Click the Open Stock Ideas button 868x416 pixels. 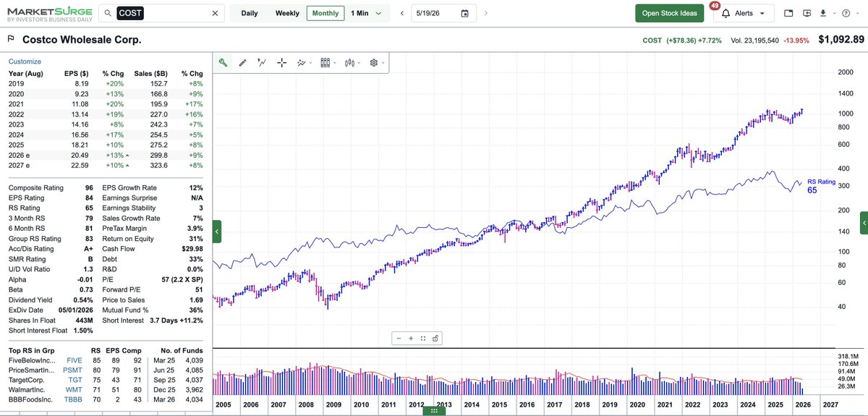(x=670, y=13)
